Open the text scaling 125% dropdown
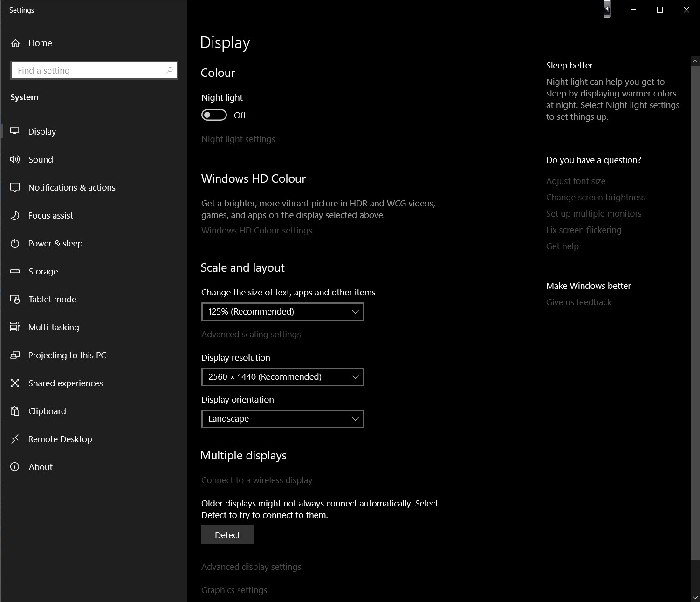The height and width of the screenshot is (602, 700). pos(282,312)
